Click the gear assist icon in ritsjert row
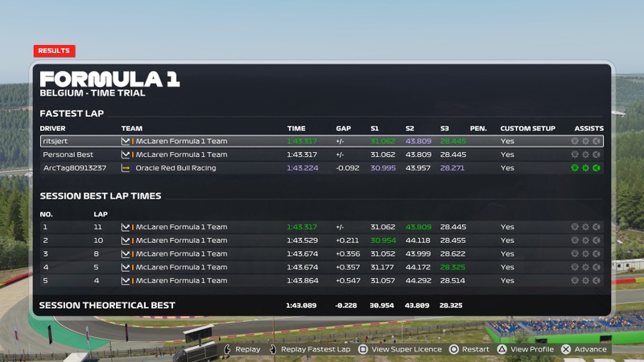Image resolution: width=644 pixels, height=362 pixels. click(x=585, y=142)
